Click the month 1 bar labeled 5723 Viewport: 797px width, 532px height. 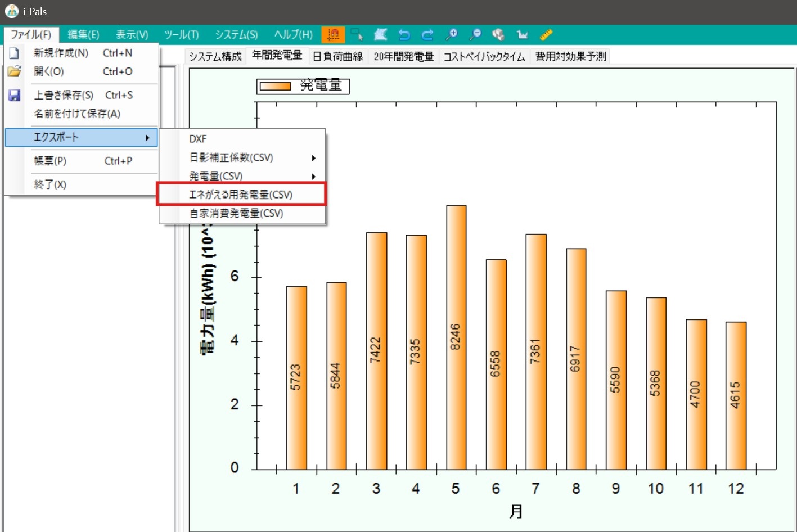coord(296,378)
